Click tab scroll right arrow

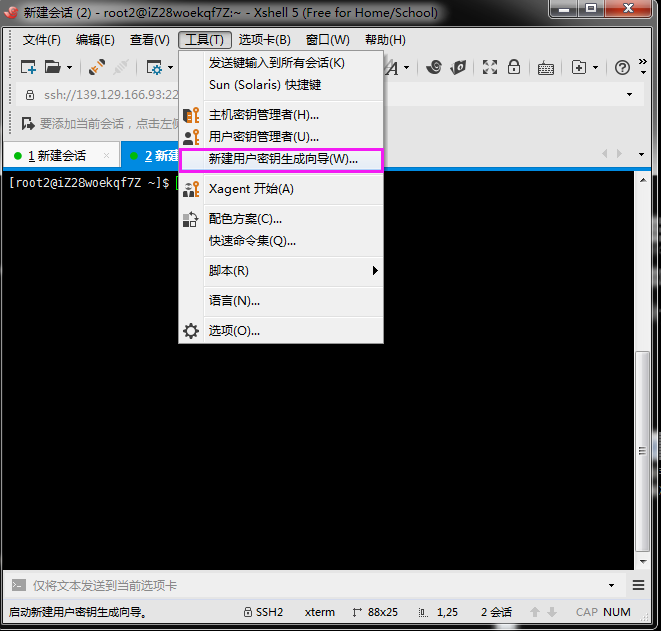pyautogui.click(x=619, y=154)
